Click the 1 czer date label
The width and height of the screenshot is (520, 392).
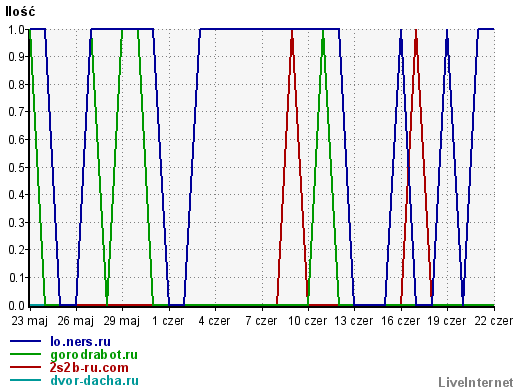coord(168,321)
